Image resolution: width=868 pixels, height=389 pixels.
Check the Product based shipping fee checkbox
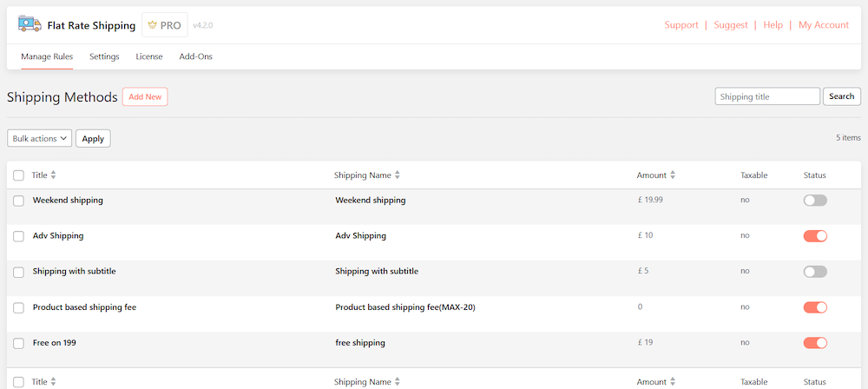pyautogui.click(x=19, y=307)
